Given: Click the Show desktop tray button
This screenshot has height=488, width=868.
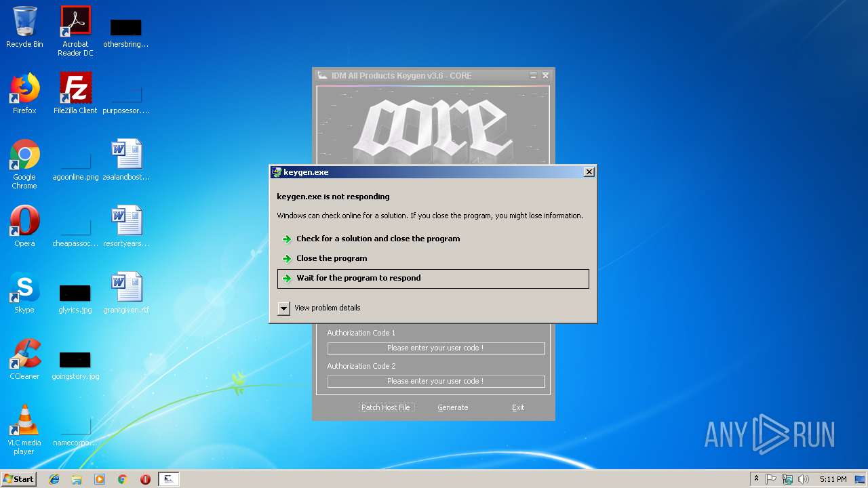Looking at the screenshot, I should (861, 479).
